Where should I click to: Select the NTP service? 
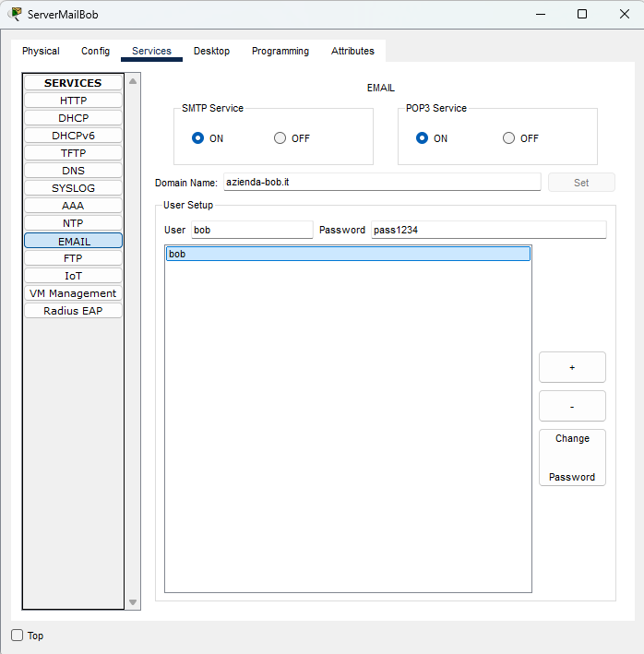point(74,223)
